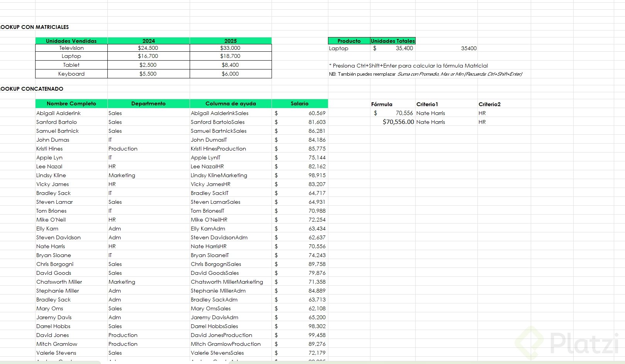Select the $16,700 cell
Viewport: 625px width, 364px height.
(149, 56)
